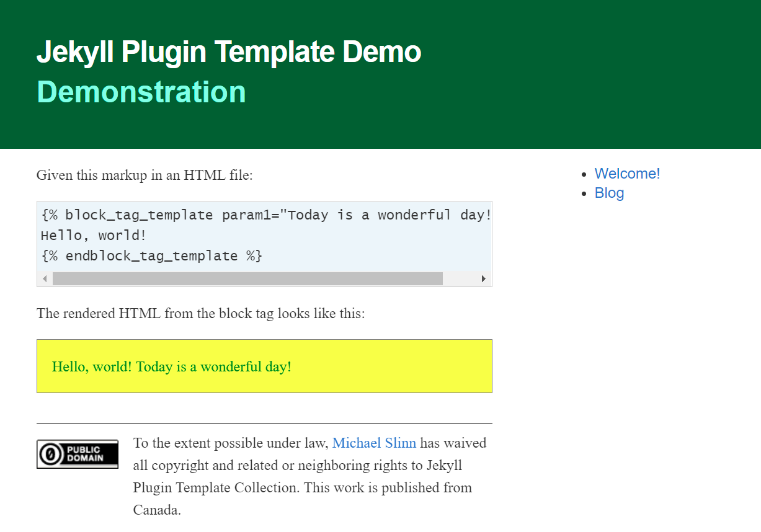Open the Welcome! link in the sidebar
The image size is (761, 532).
(x=627, y=174)
